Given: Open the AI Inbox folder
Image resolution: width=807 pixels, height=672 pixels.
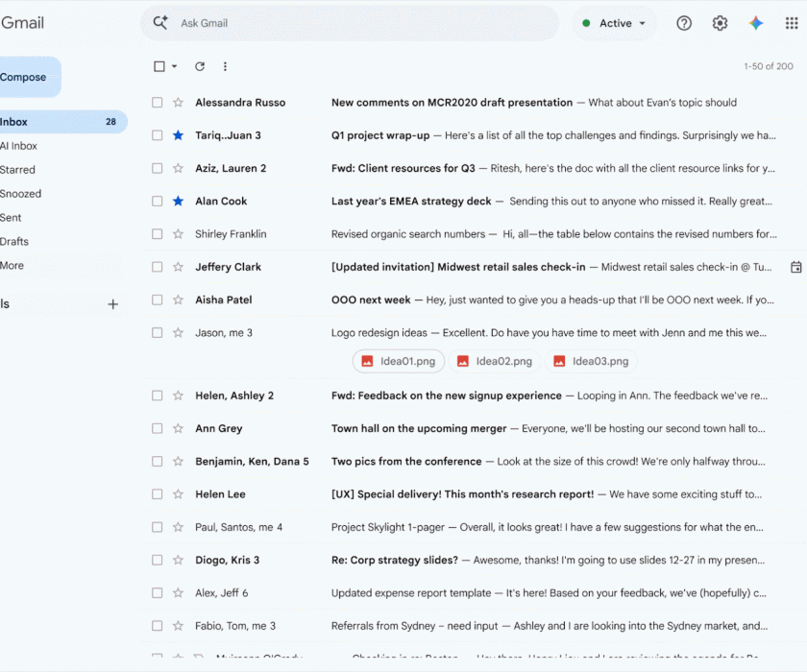Looking at the screenshot, I should click(x=18, y=146).
